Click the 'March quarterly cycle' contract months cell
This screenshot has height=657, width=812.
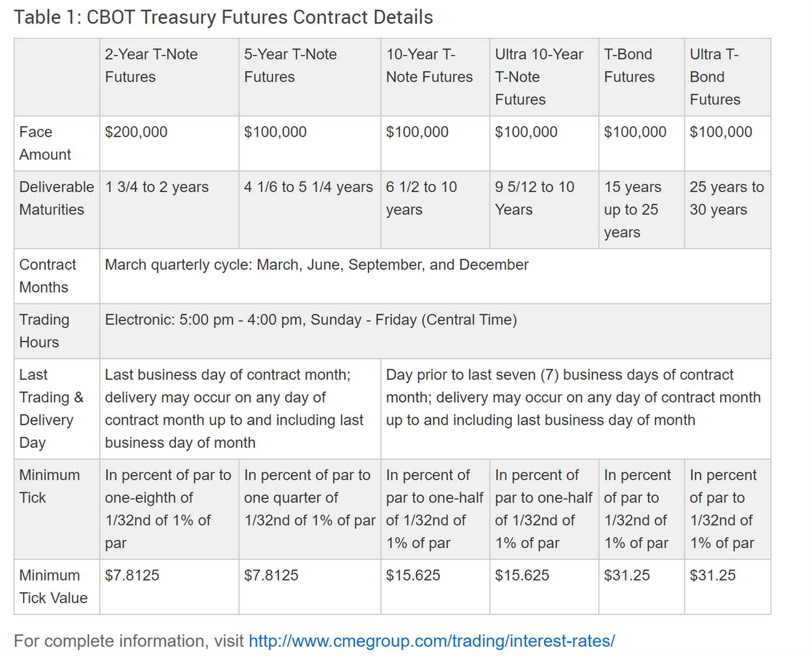tap(435, 276)
